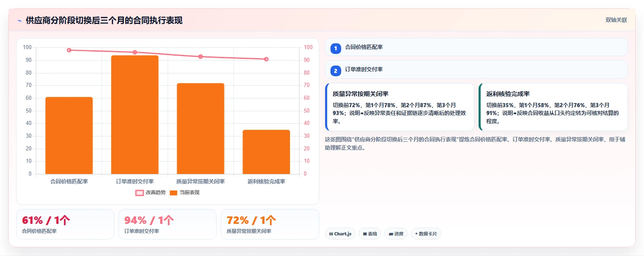This screenshot has height=256, width=644.
Task: Click the 61% / 1个 stat card
Action: (x=65, y=224)
